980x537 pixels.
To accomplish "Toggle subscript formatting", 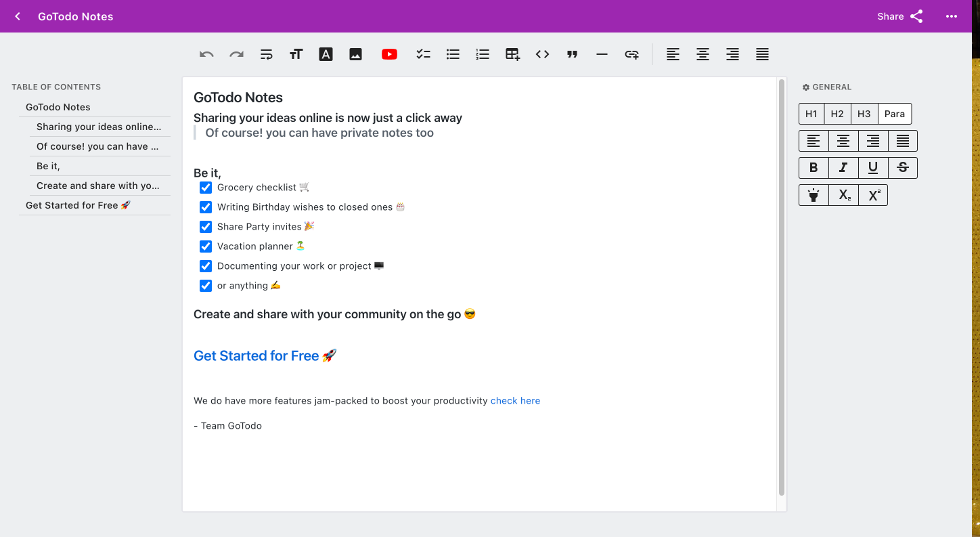I will coord(843,195).
